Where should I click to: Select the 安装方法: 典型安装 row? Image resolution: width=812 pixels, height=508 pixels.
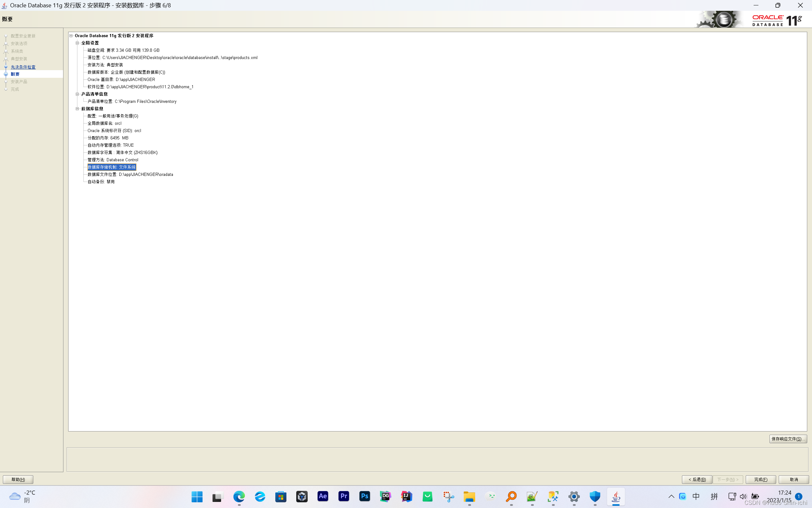105,65
